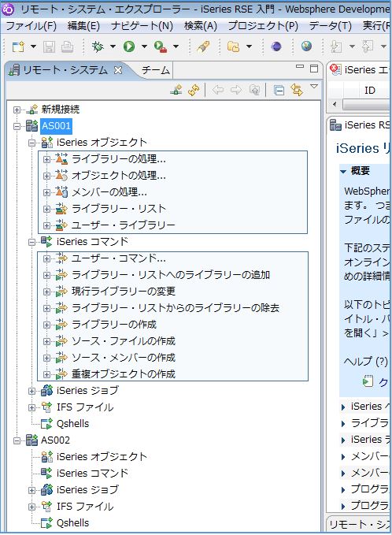Select ライブラリーの作成 command
The height and width of the screenshot is (535, 392).
(114, 324)
